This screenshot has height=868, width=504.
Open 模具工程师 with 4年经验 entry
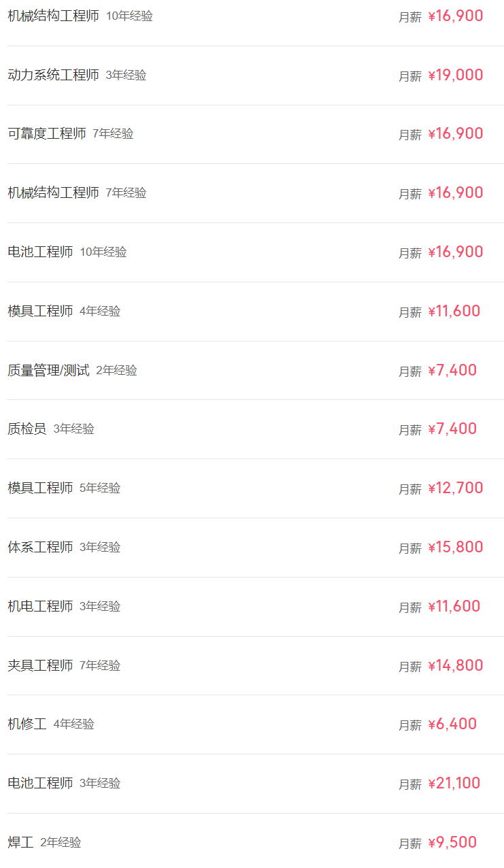click(x=40, y=312)
